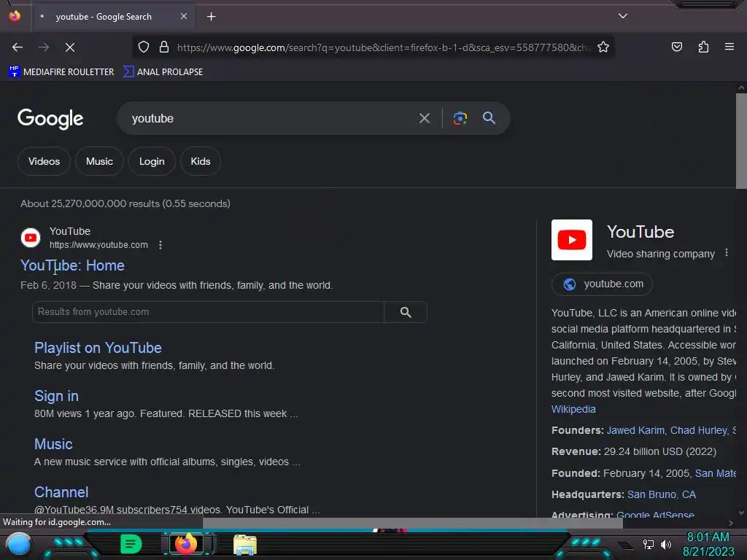
Task: Click the horizontal scrollbar right arrow
Action: coord(731,524)
